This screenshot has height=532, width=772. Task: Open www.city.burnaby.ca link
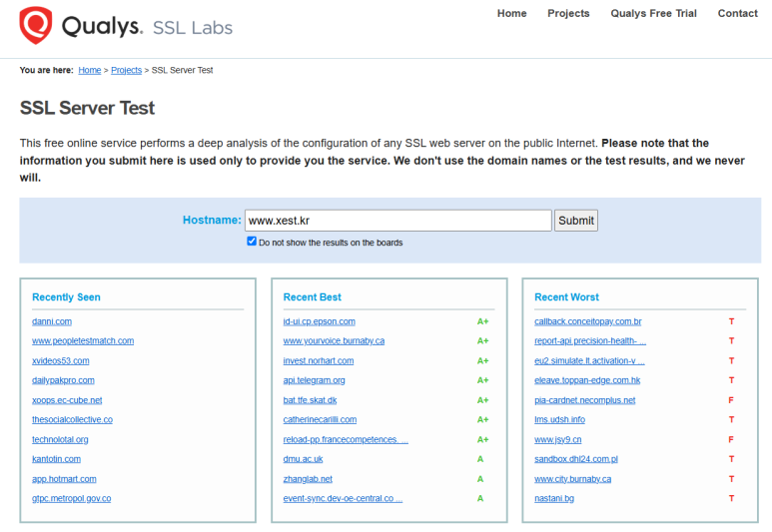572,479
